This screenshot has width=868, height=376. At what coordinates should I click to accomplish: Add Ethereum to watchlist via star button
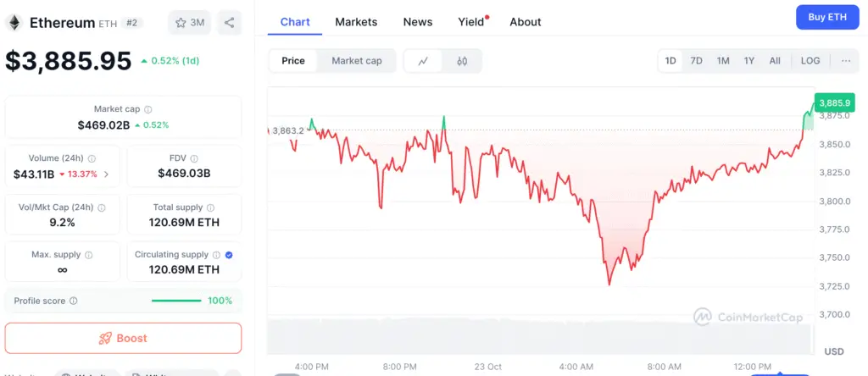tap(189, 23)
